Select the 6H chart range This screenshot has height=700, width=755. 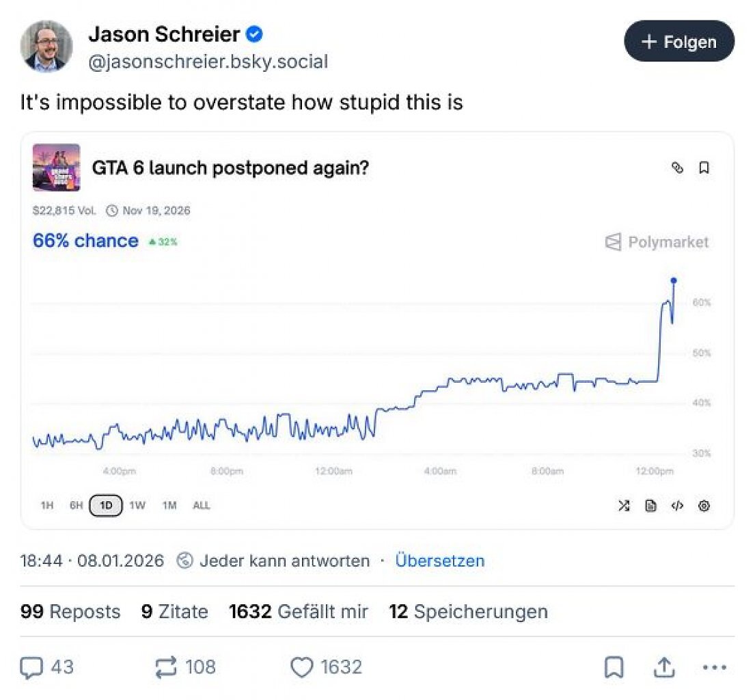point(76,505)
